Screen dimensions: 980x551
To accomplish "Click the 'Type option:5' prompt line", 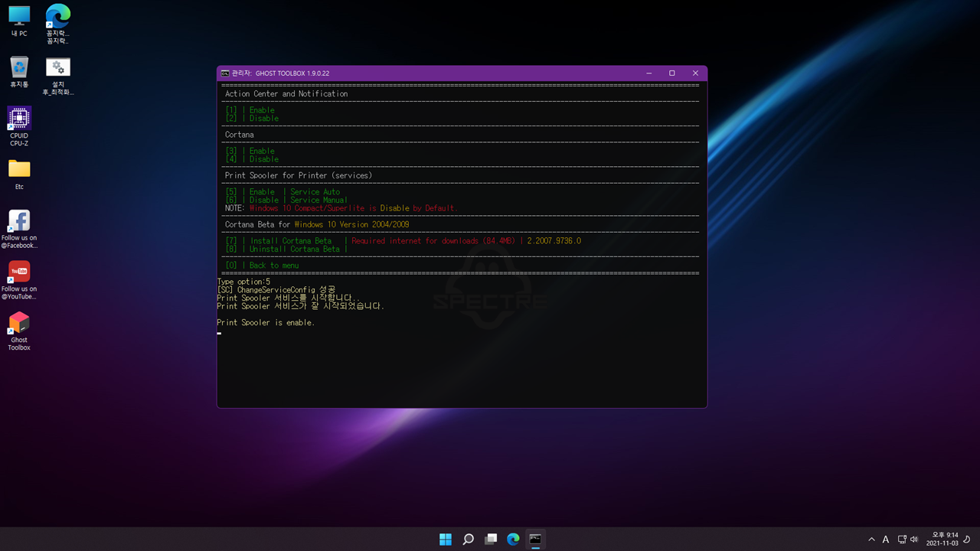I will [243, 282].
